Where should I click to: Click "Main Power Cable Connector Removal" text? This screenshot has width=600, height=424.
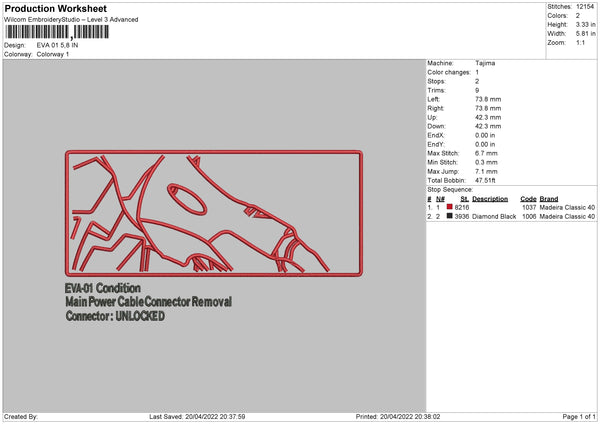coord(148,302)
